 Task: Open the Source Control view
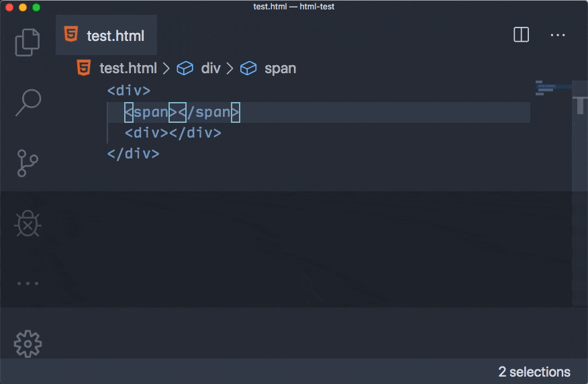click(28, 163)
